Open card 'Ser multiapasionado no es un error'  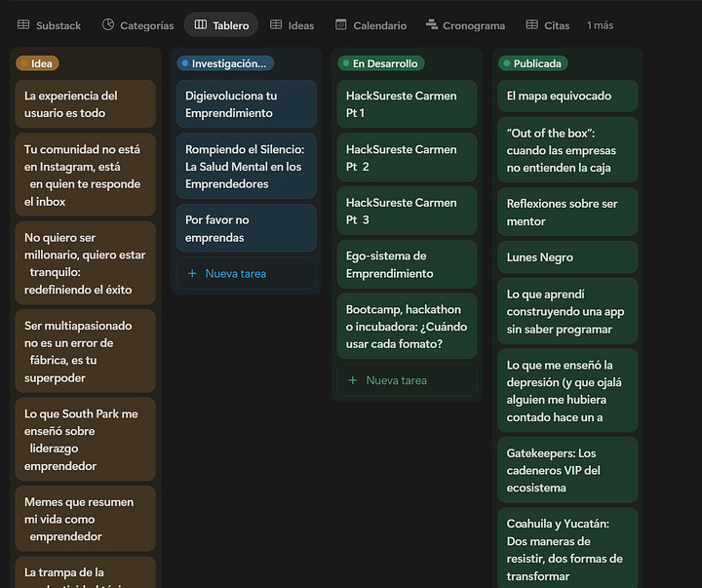pos(85,351)
